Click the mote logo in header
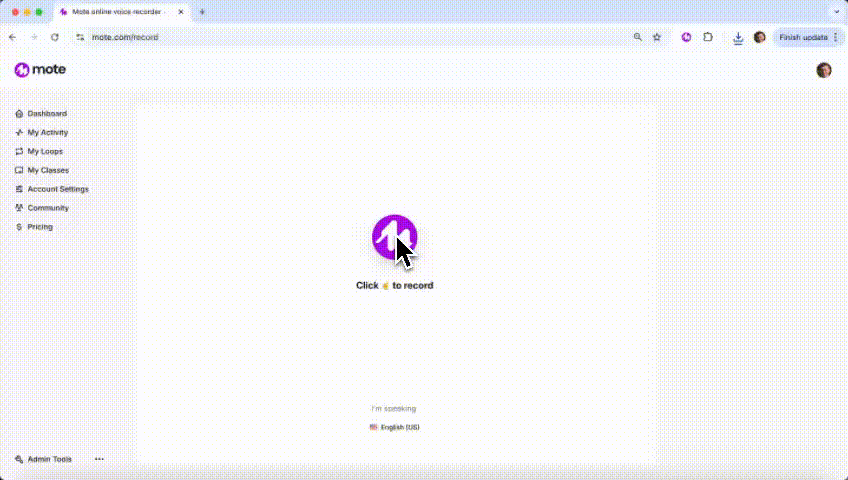 tap(40, 69)
